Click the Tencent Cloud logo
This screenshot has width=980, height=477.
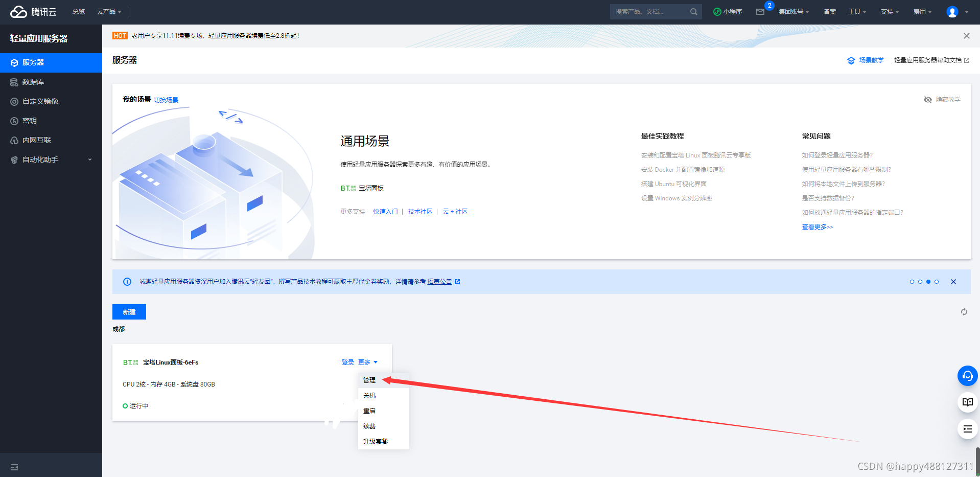point(33,12)
